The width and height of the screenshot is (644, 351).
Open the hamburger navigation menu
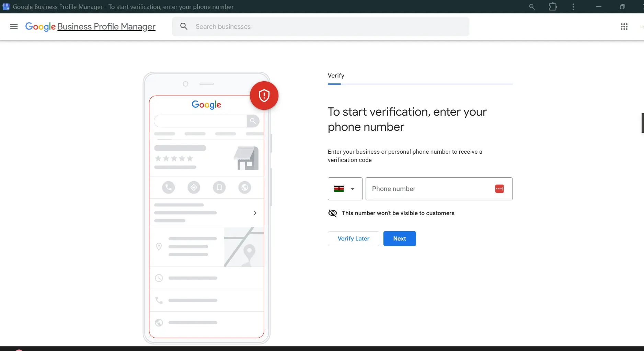coord(13,26)
